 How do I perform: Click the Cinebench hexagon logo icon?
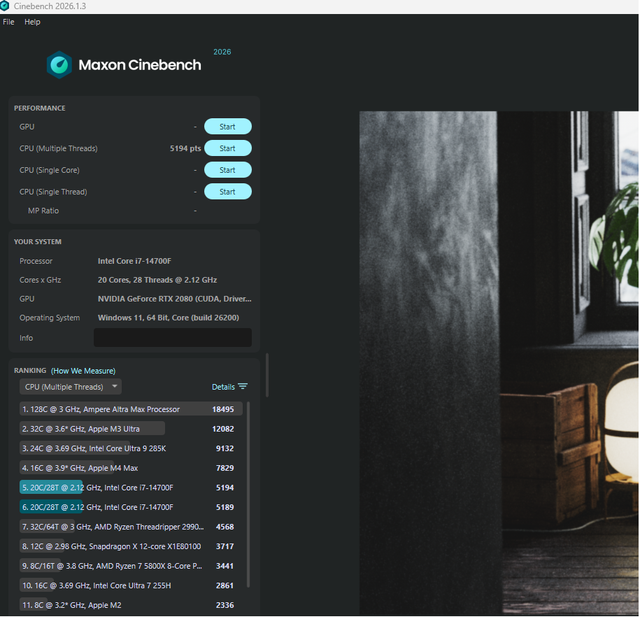[x=60, y=64]
